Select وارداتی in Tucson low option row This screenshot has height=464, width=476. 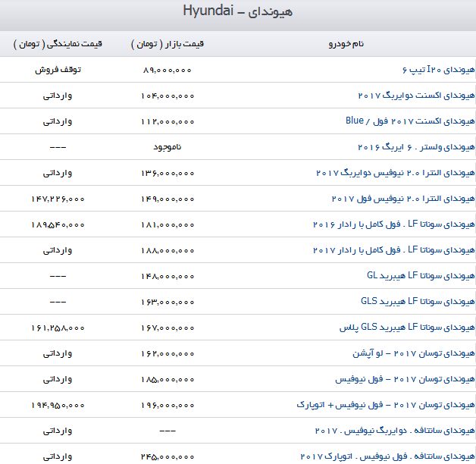coord(58,353)
